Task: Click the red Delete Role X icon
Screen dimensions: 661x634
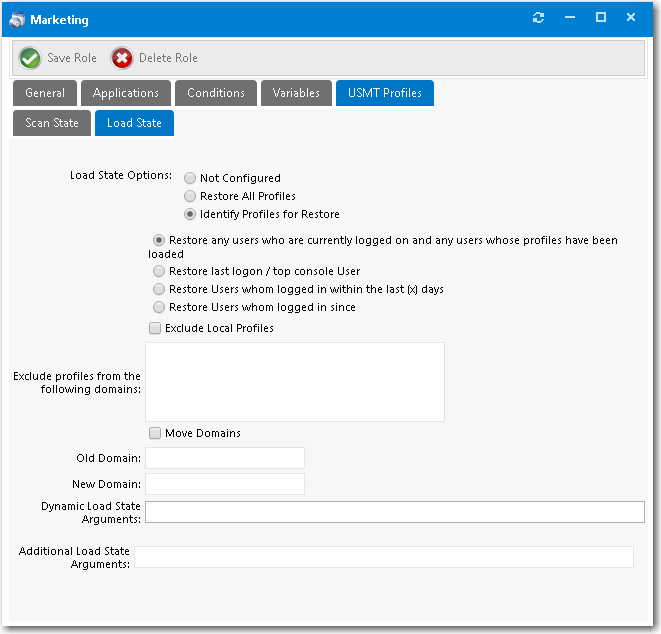Action: click(x=122, y=58)
